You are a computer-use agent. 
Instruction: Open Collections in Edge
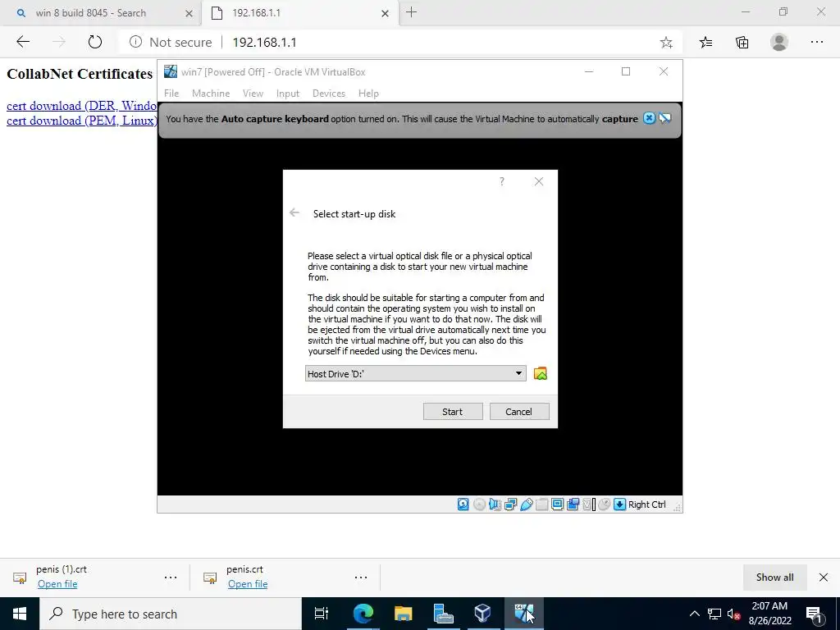[x=742, y=43]
